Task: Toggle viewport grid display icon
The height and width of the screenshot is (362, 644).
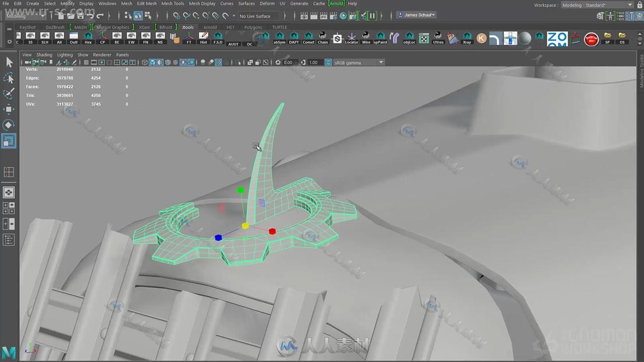Action: coord(86,62)
